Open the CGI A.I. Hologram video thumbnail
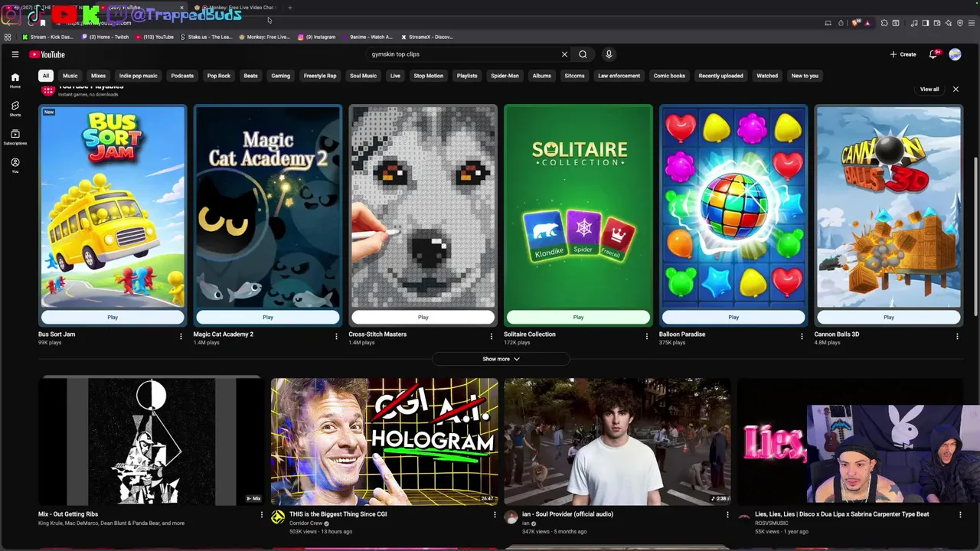Screen dimensions: 980x551 [x=384, y=442]
